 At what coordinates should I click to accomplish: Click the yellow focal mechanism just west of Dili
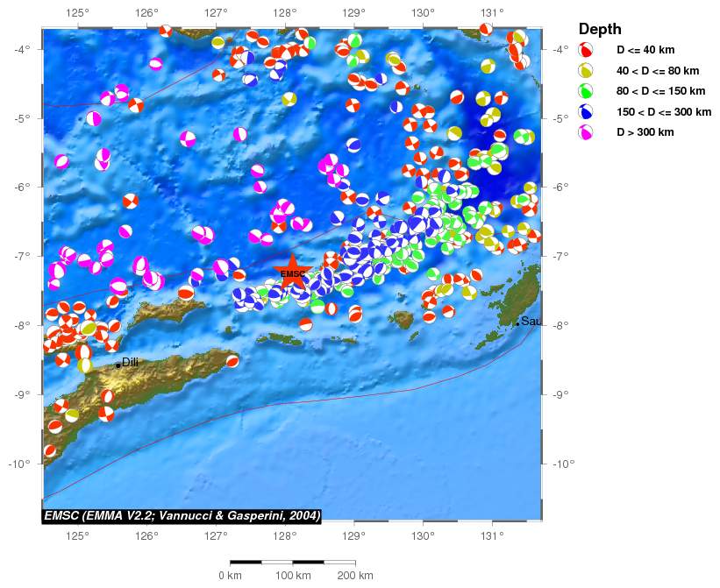tap(84, 365)
